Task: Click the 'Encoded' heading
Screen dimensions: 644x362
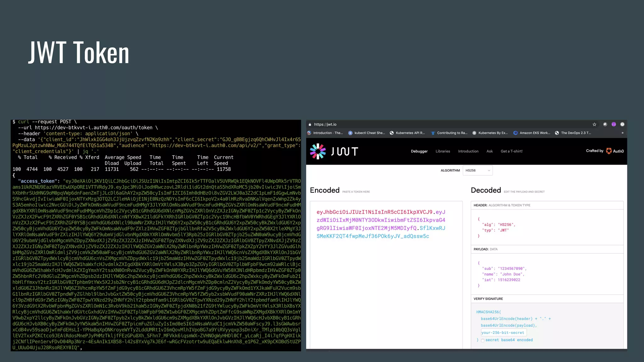Action: click(325, 190)
